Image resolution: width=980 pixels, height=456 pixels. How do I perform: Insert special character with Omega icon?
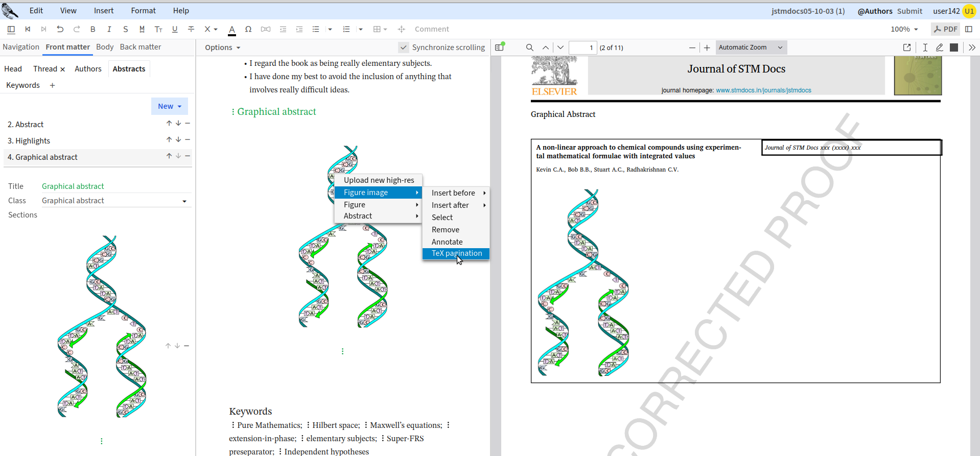tap(248, 29)
